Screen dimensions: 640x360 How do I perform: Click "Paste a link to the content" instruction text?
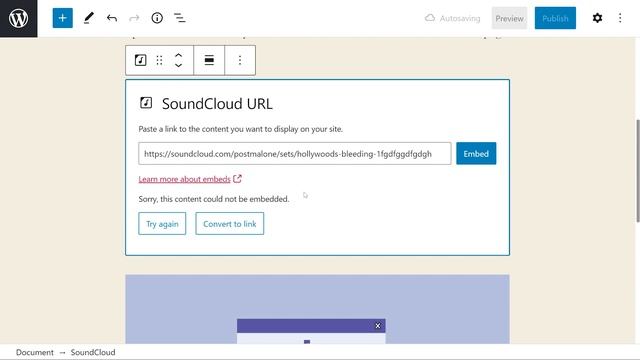coord(240,129)
